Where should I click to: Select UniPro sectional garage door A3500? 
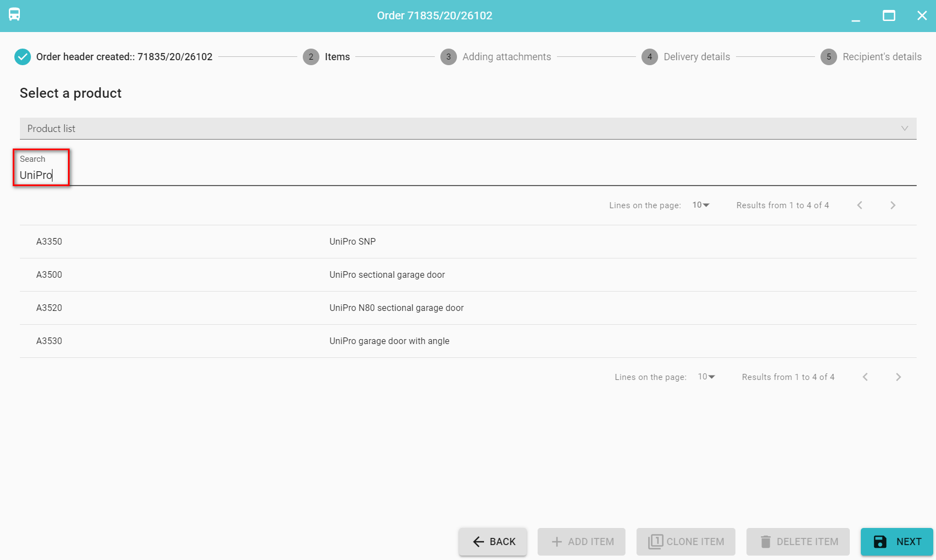387,275
